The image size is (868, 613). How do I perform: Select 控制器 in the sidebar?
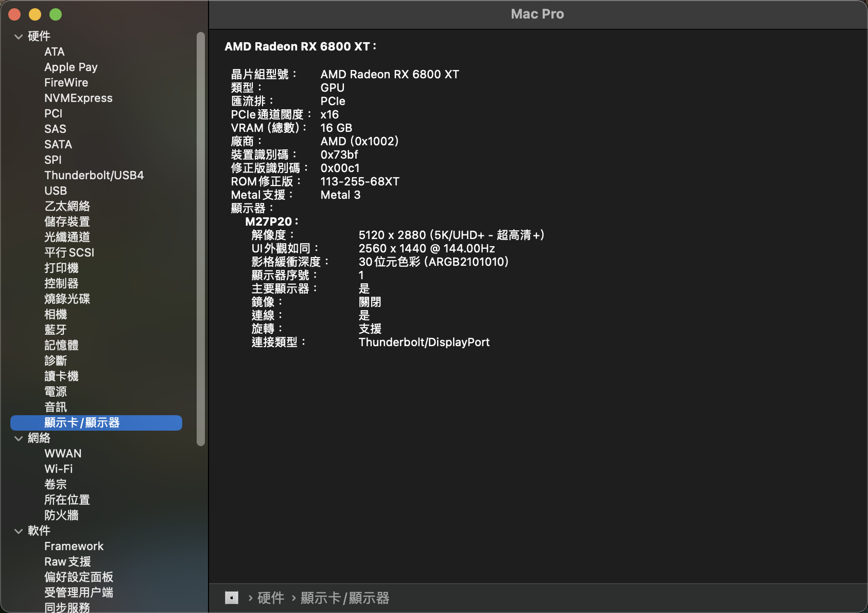click(x=61, y=284)
